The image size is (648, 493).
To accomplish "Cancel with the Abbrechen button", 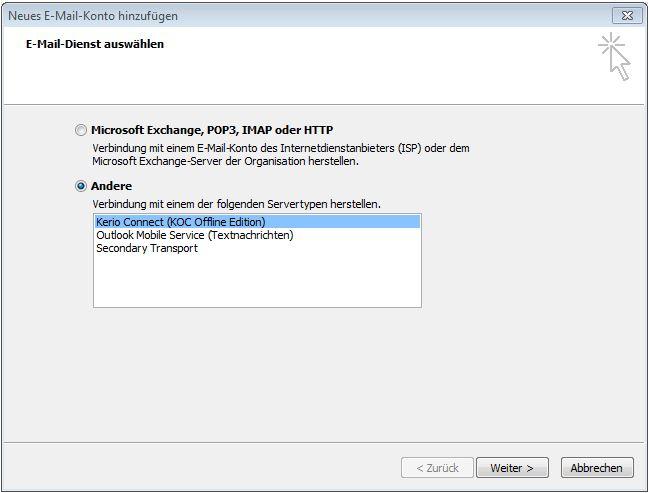I will [597, 467].
